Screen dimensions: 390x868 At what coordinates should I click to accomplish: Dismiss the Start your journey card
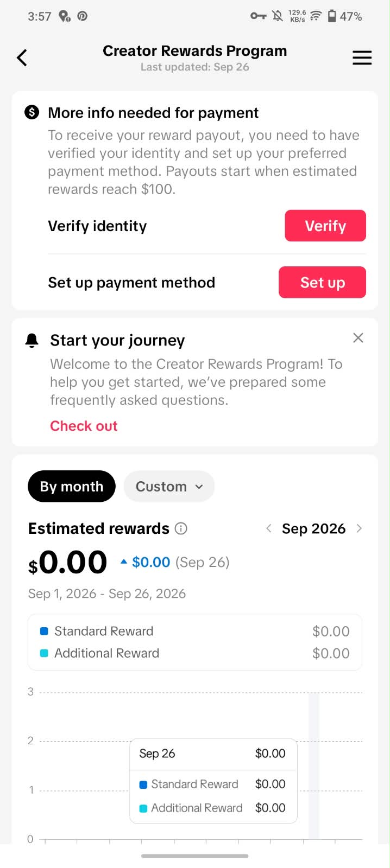click(358, 338)
